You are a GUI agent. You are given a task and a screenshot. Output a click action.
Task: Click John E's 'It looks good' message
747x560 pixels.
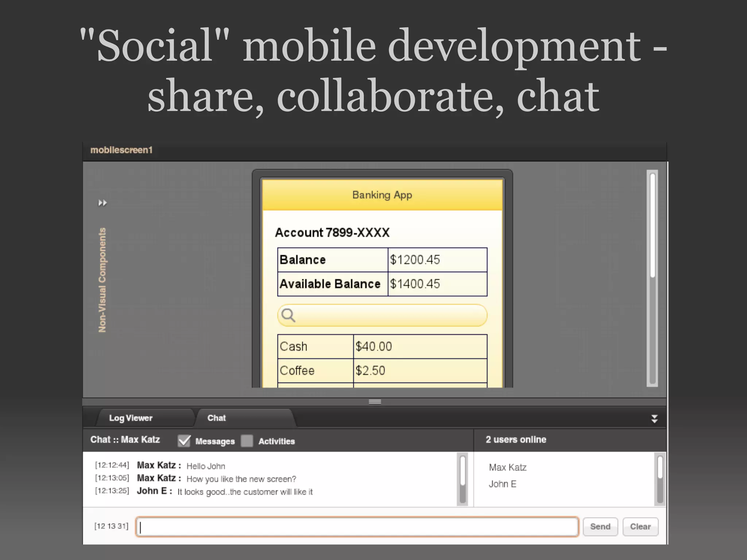pos(245,492)
